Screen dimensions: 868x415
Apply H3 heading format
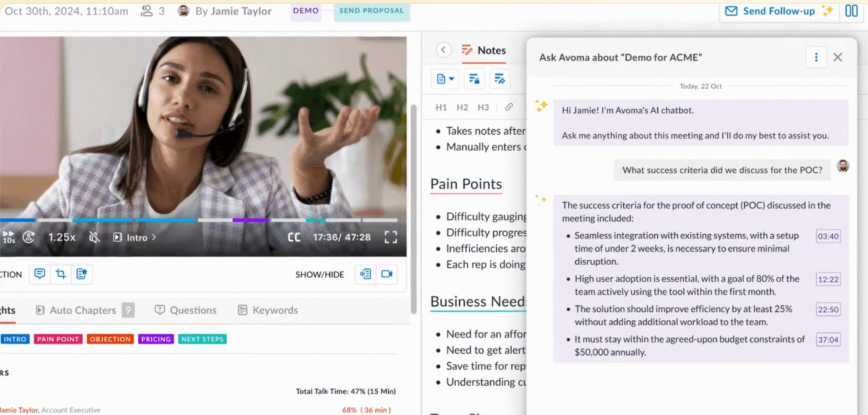click(x=483, y=107)
